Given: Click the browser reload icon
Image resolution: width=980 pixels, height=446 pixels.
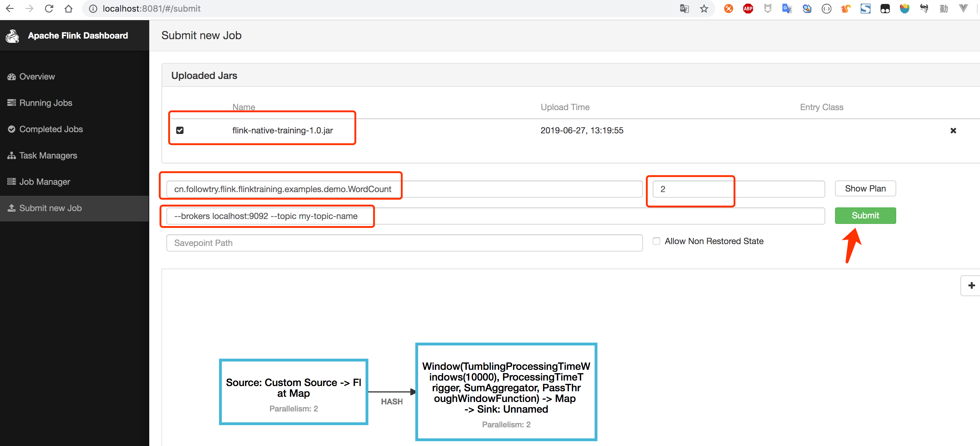Looking at the screenshot, I should 49,8.
